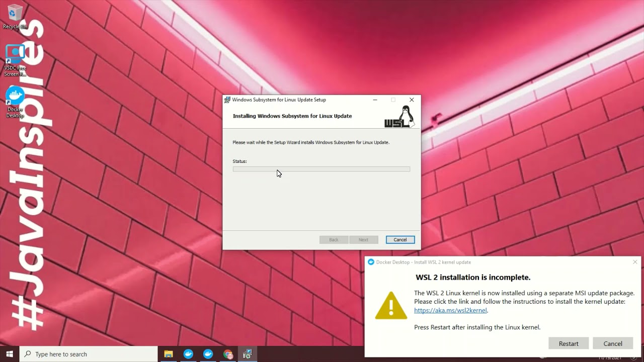Click the setup window title bar icon

tap(227, 100)
